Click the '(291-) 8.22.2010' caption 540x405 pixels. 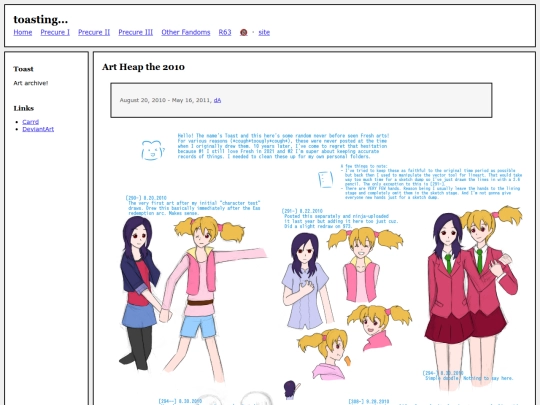pos(302,211)
